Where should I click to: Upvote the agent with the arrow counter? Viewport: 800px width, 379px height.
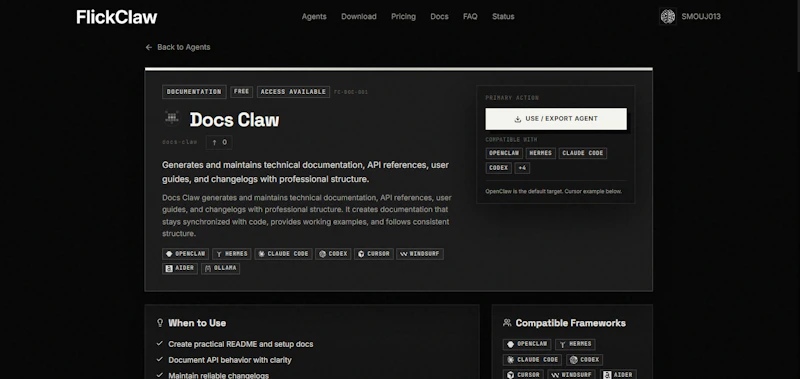219,142
